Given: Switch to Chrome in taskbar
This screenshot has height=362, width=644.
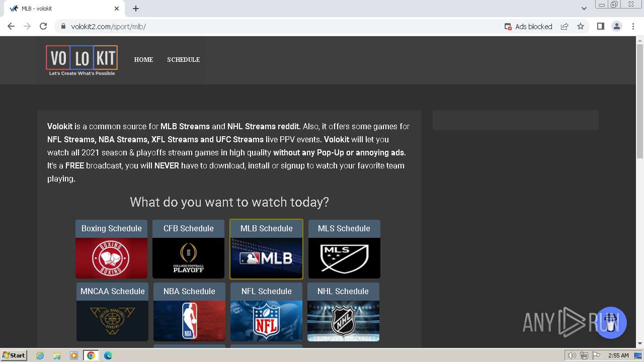Looking at the screenshot, I should point(91,355).
